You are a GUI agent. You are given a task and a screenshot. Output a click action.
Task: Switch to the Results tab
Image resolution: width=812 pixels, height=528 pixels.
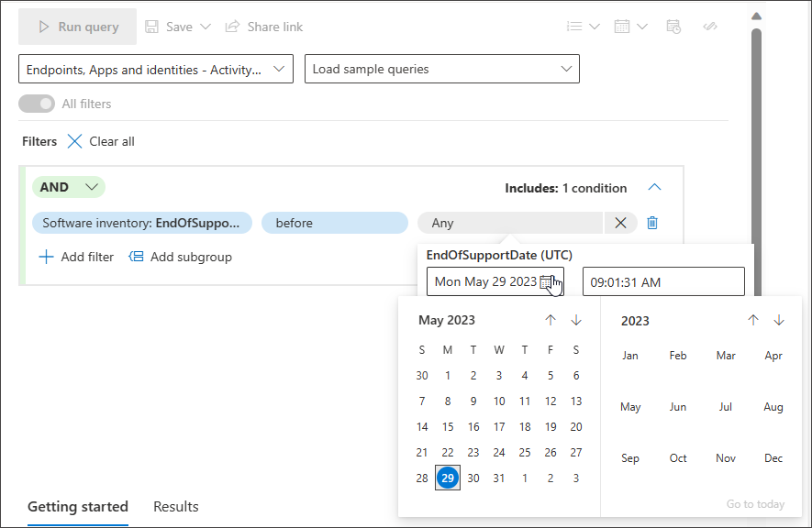[x=175, y=506]
